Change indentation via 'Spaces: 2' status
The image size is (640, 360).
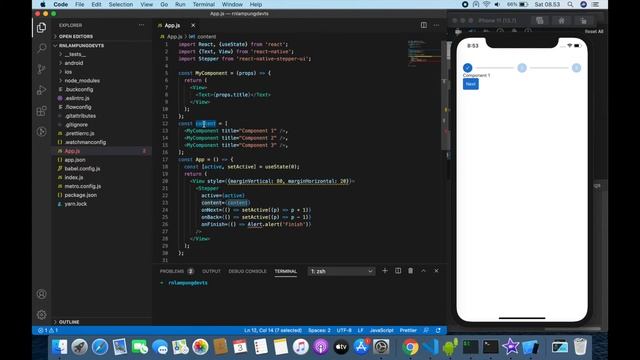tap(319, 330)
